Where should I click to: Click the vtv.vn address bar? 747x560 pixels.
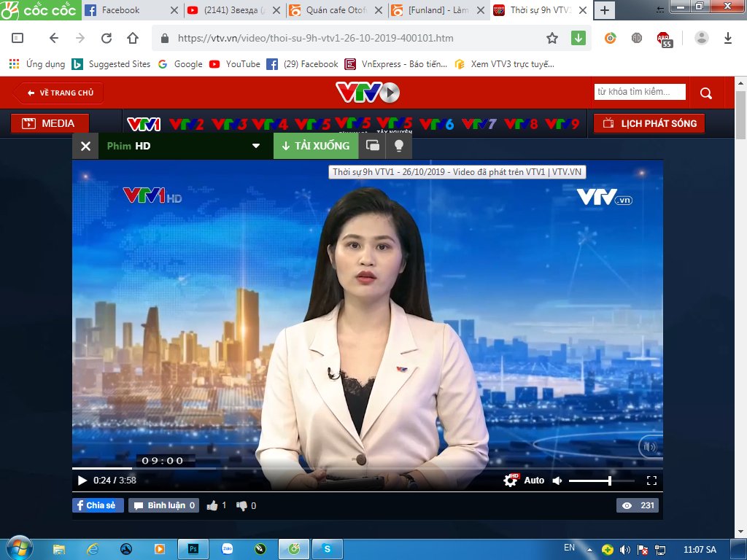352,38
